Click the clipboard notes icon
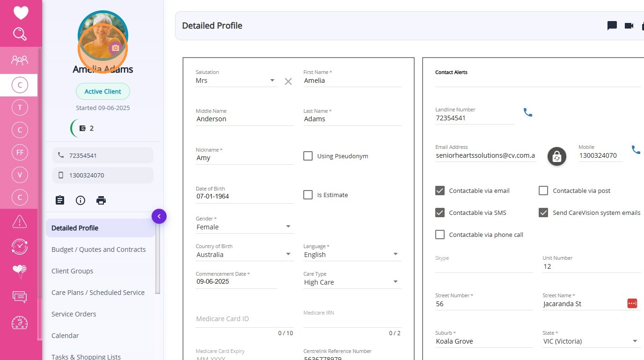Screen dimensions: 644x360 tap(60, 200)
